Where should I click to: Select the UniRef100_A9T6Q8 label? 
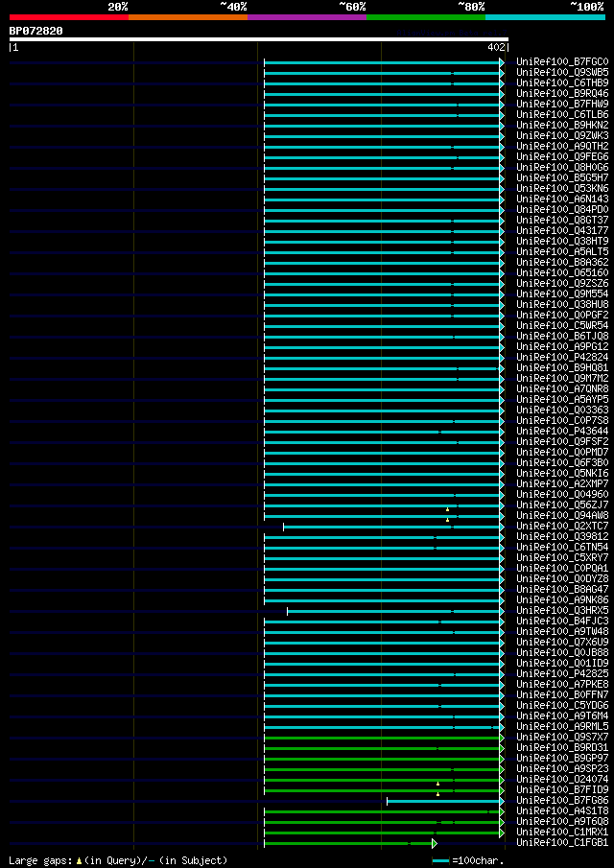coord(562,821)
